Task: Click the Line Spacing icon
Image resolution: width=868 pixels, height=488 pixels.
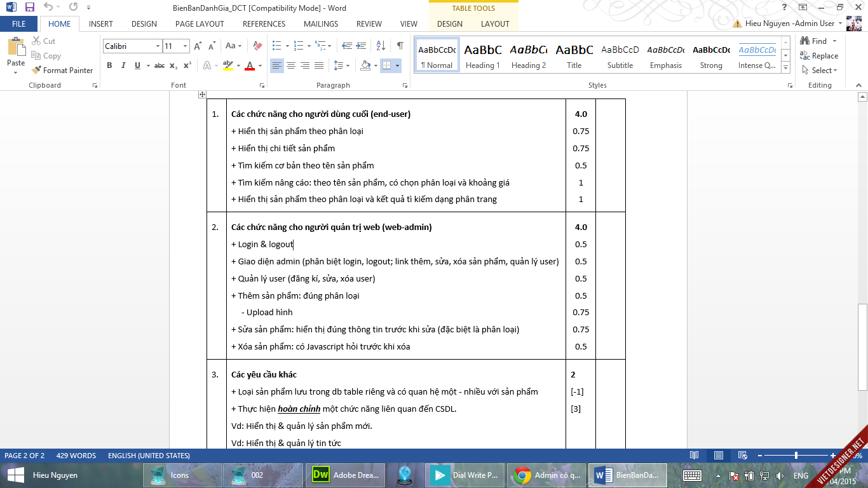Action: point(338,65)
